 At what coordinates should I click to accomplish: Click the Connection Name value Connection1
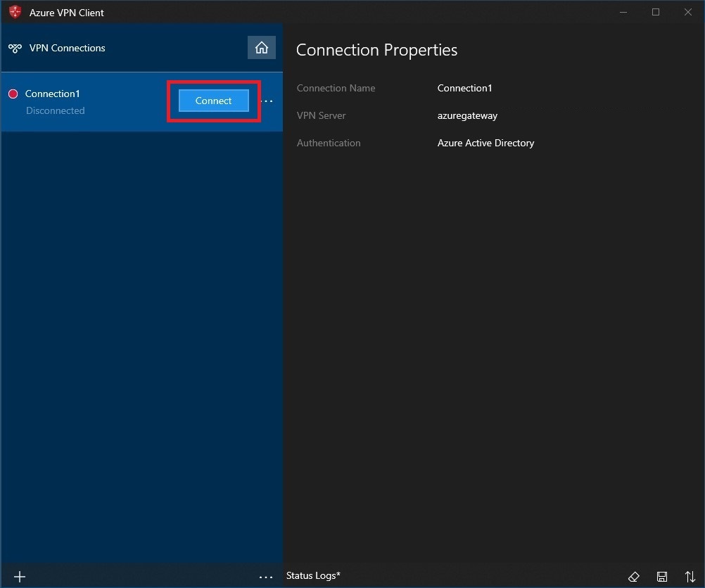[x=464, y=88]
